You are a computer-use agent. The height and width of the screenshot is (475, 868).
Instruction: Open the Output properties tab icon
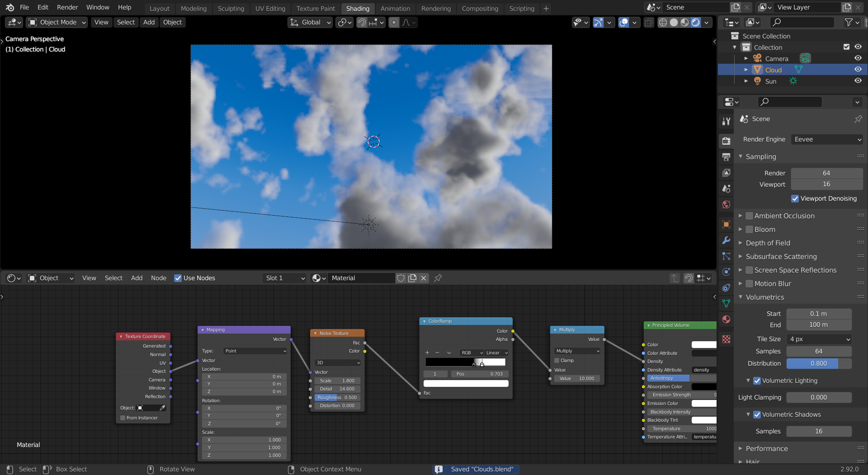click(x=726, y=157)
